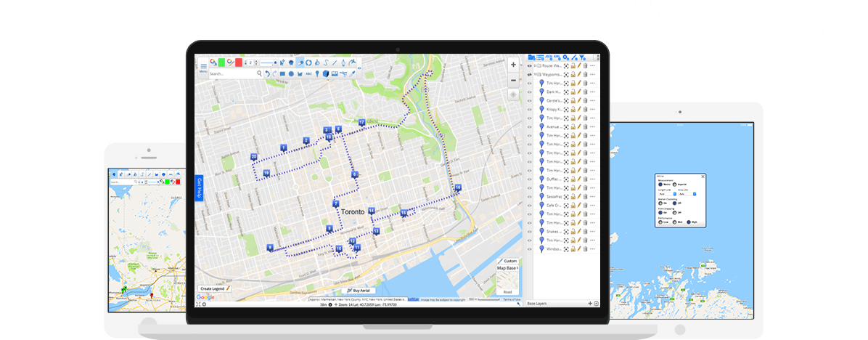This screenshot has width=868, height=340.
Task: Select the eyedropper color tool
Action: (352, 73)
